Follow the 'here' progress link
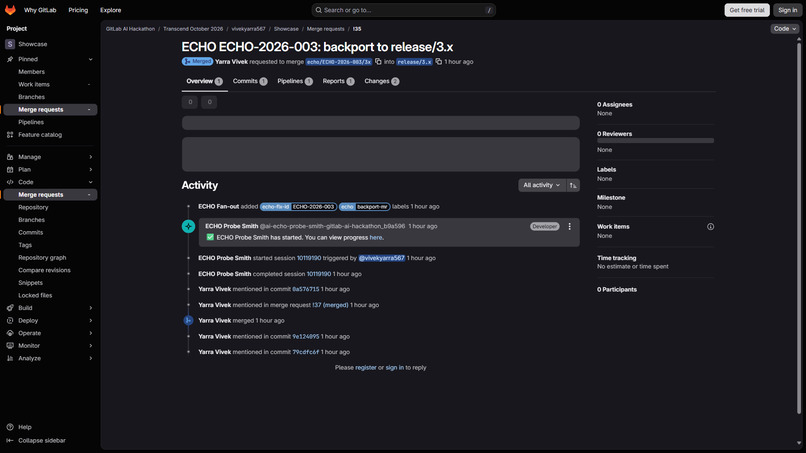This screenshot has height=453, width=806. 376,238
